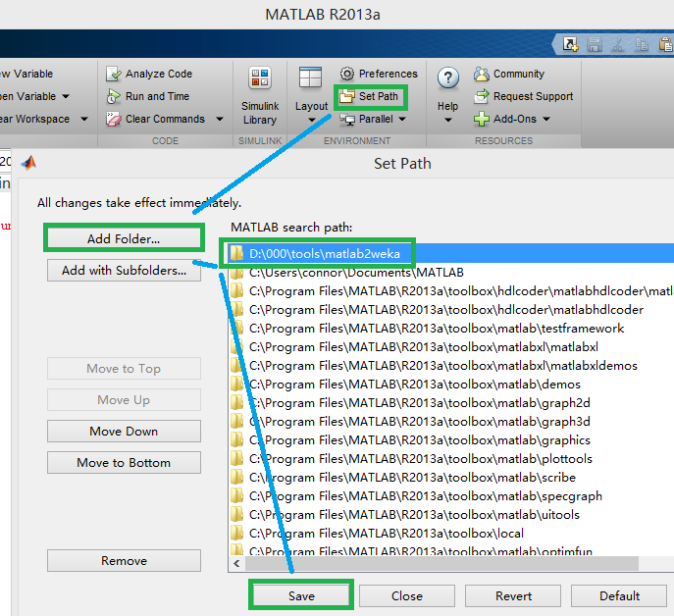Click the Move Down button

pyautogui.click(x=124, y=432)
